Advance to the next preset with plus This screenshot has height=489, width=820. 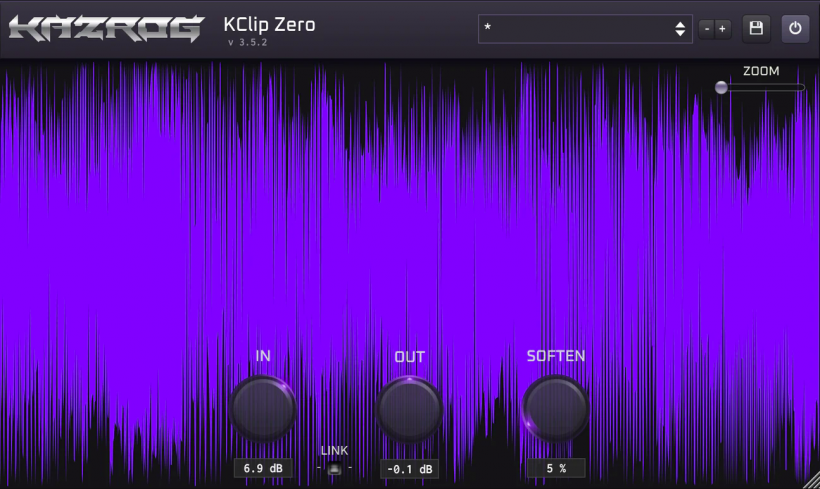pos(722,29)
